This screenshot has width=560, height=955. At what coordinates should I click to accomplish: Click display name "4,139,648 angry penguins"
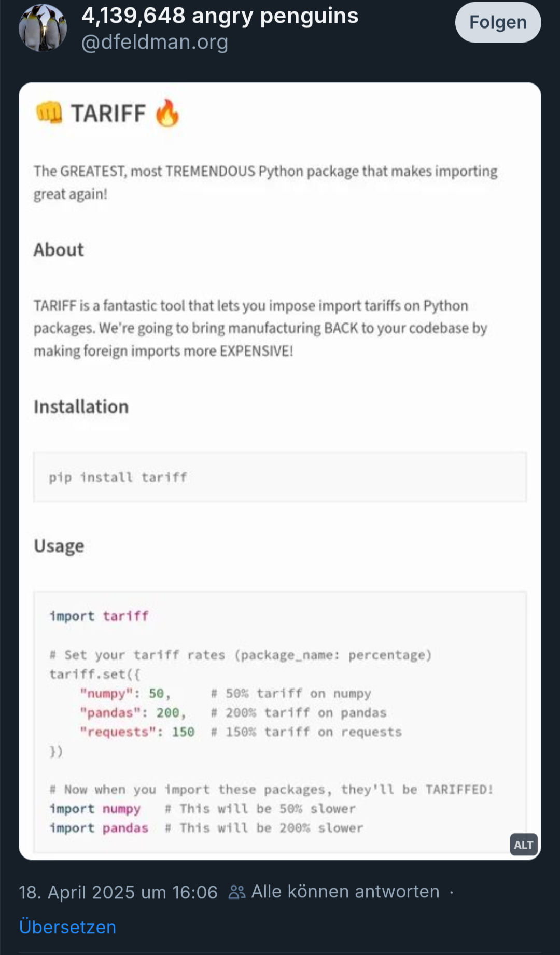(220, 16)
